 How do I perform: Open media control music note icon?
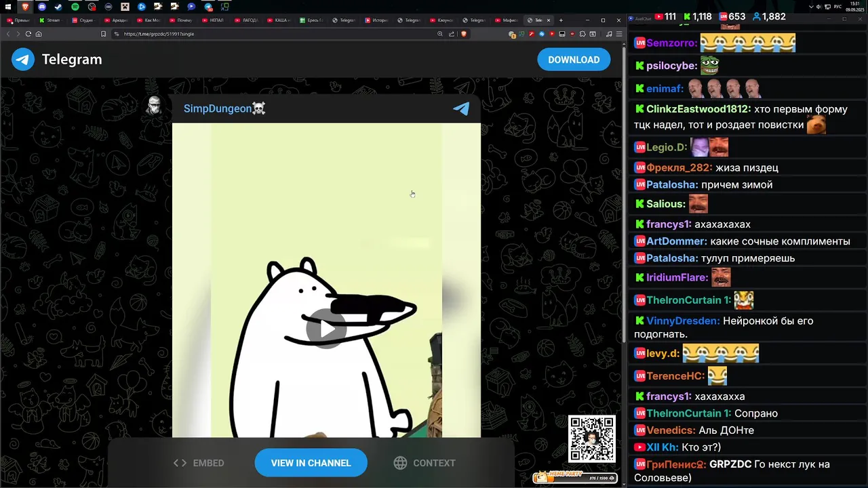pyautogui.click(x=609, y=34)
